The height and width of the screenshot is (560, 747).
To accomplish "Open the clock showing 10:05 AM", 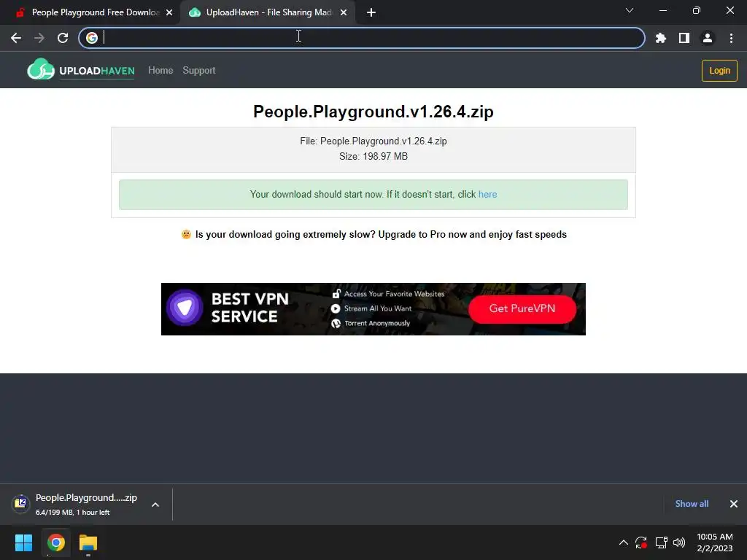I will (x=715, y=542).
